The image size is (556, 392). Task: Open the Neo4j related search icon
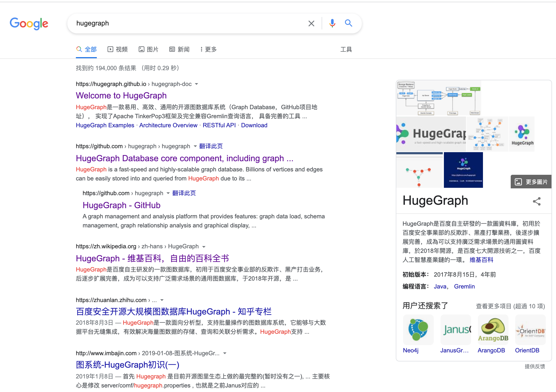coord(418,329)
